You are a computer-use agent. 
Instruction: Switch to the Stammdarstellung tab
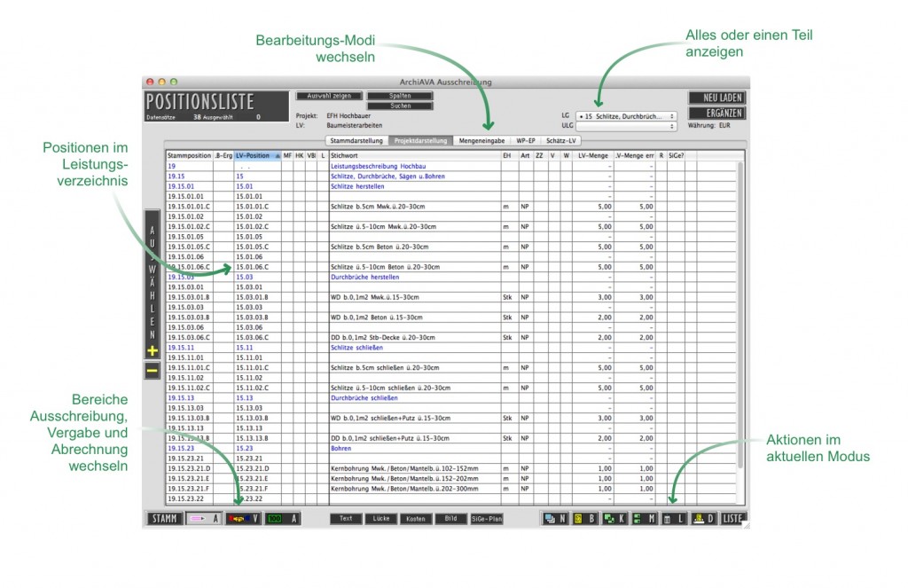click(356, 141)
